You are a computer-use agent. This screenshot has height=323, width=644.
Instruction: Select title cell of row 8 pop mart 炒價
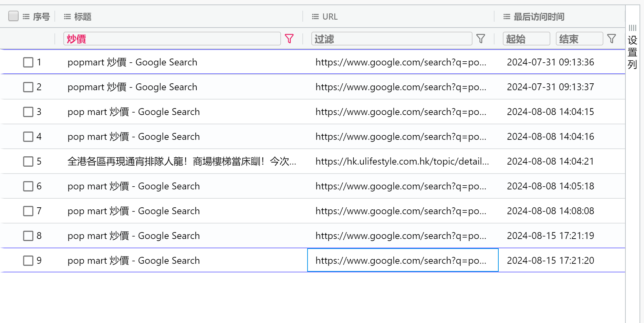134,236
